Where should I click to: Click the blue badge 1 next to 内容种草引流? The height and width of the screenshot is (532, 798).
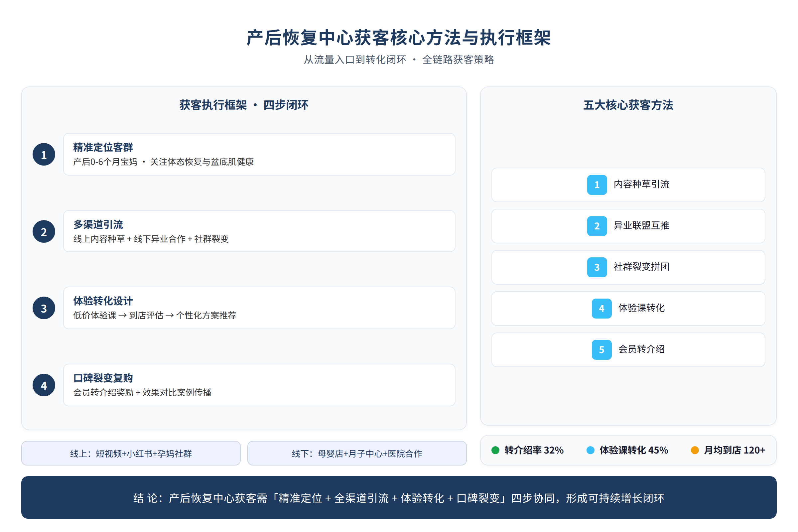point(597,185)
